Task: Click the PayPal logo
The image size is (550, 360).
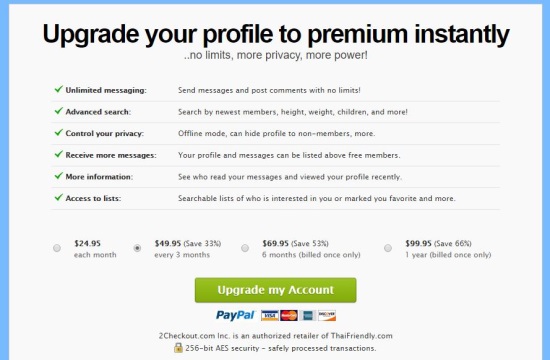Action: click(235, 315)
